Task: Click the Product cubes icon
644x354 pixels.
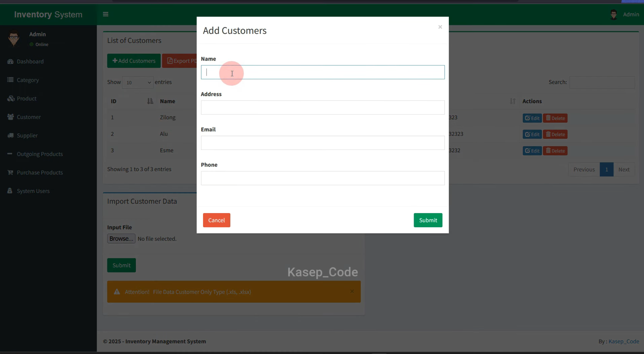Action: [x=11, y=98]
